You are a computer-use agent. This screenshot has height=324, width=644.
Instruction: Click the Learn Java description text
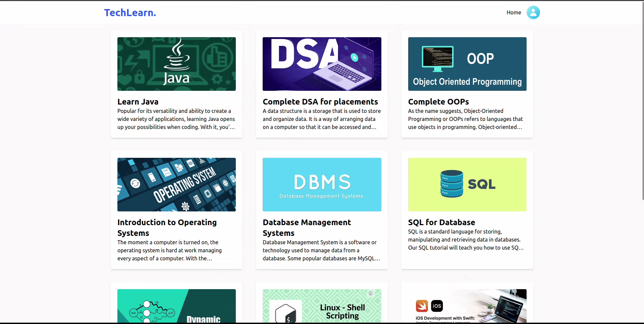176,119
